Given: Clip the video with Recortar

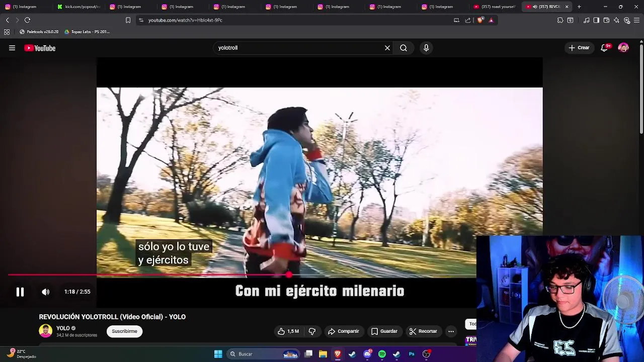Looking at the screenshot, I should 423,331.
